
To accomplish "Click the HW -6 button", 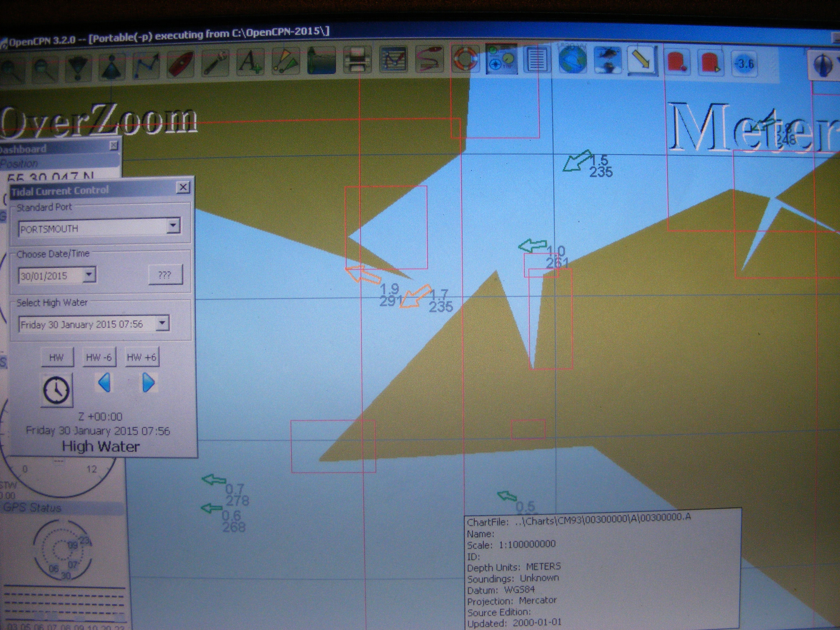I will (99, 357).
